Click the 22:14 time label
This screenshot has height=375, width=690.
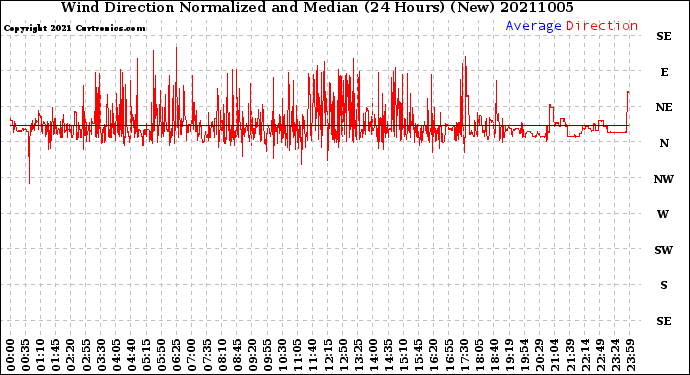[x=585, y=355]
